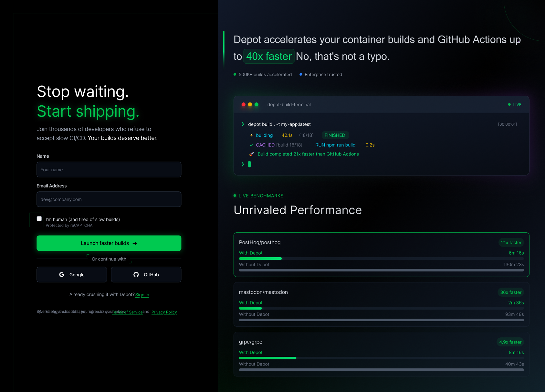Click the lightning bolt building icon
545x392 pixels.
tap(251, 135)
